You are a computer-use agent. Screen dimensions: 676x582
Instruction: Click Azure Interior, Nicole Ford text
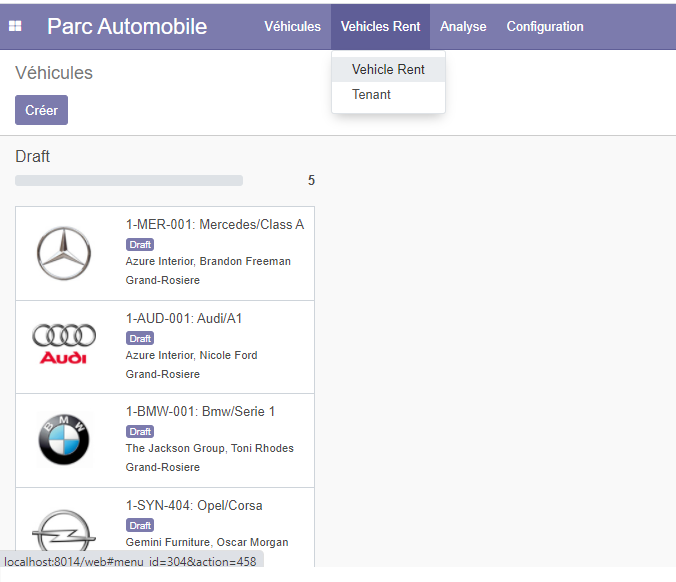click(191, 356)
